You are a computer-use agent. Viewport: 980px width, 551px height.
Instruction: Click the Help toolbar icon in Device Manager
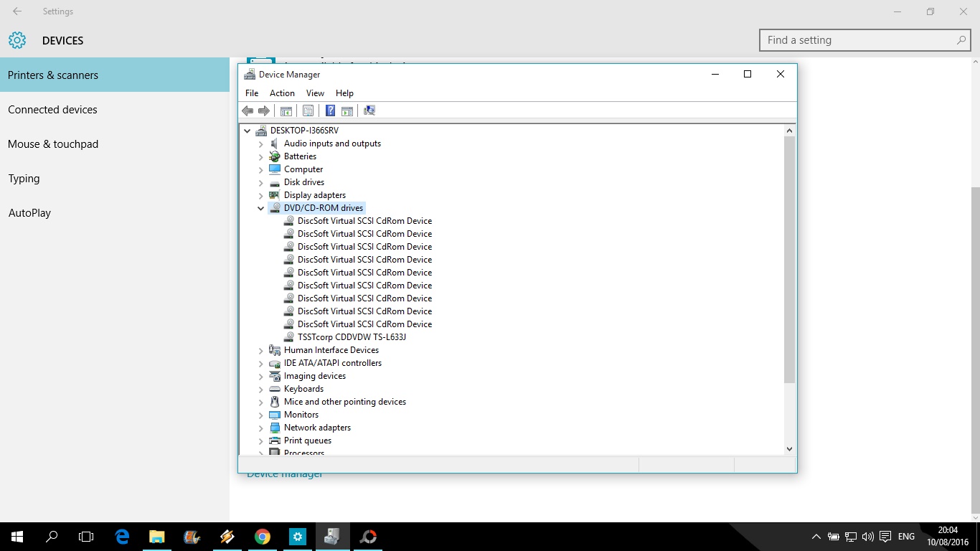pos(329,110)
